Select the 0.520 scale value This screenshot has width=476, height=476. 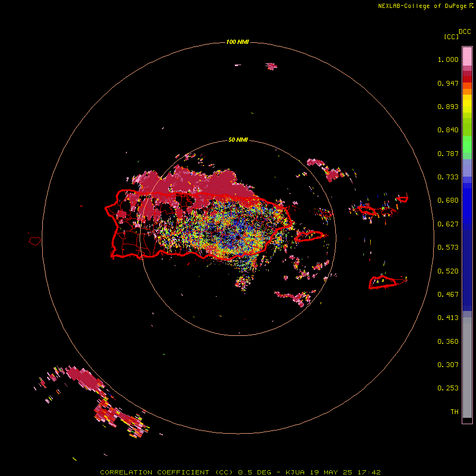coord(448,271)
